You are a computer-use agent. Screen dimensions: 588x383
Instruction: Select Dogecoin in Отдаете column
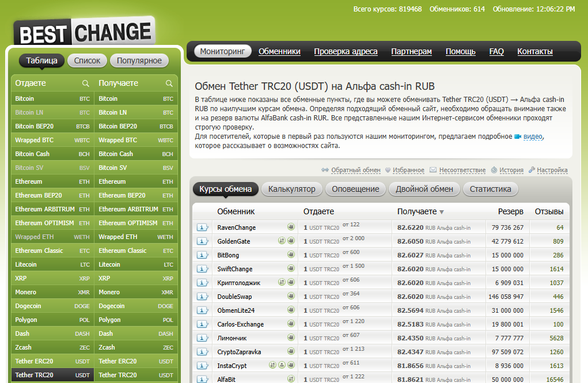tap(52, 306)
